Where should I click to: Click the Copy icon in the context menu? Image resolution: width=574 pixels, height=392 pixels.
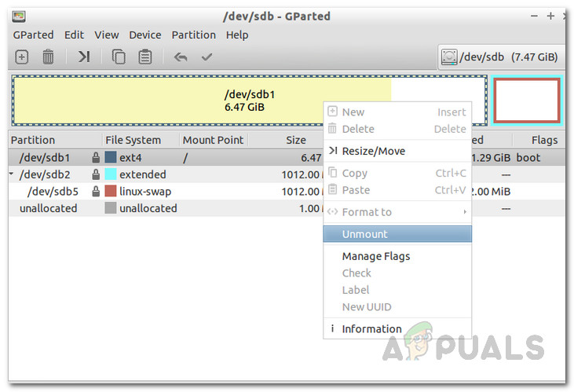(332, 173)
